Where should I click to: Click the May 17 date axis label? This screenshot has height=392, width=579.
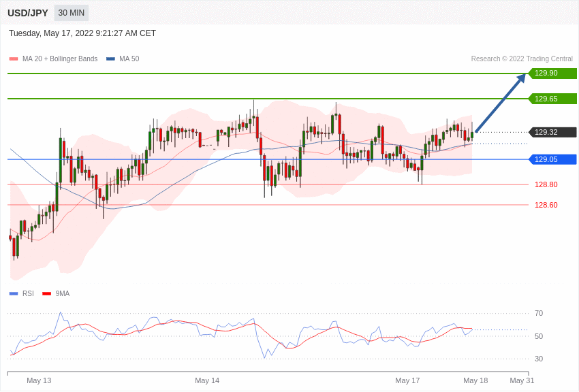(407, 380)
